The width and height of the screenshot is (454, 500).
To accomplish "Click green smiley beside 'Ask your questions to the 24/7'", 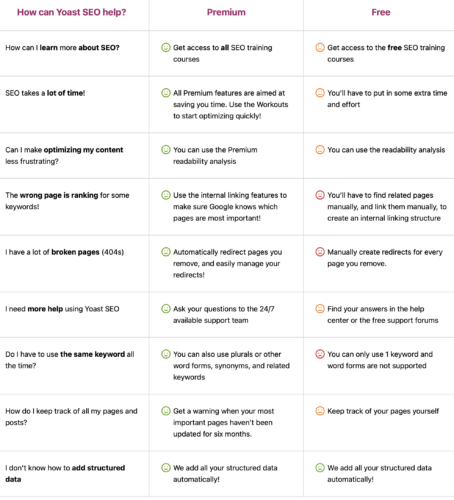I will click(166, 308).
